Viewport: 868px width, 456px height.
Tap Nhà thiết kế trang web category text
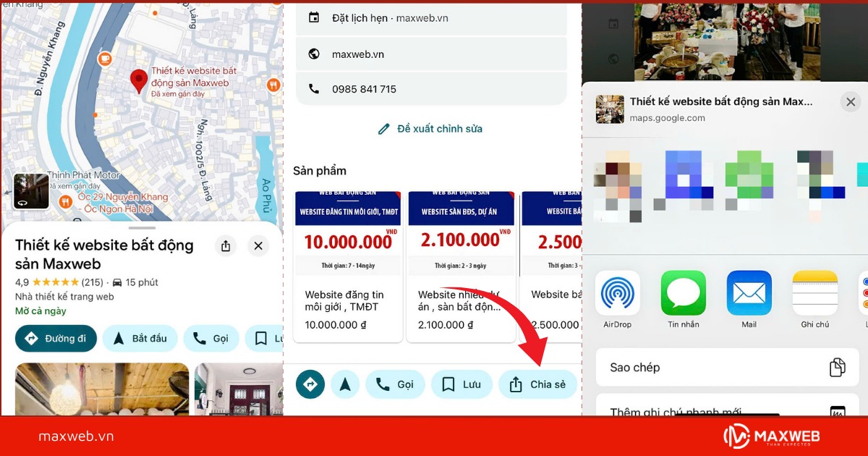(64, 297)
